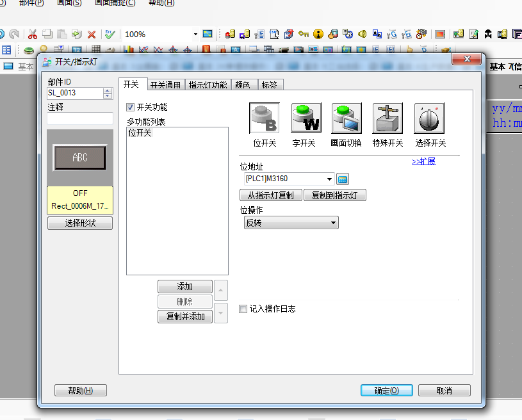This screenshot has width=522, height=420.
Task: Toggle the 开关功能 checkbox
Action: (x=131, y=108)
